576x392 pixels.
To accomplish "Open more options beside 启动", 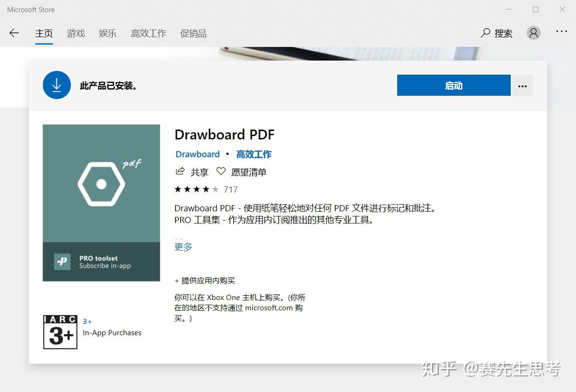I will 522,85.
